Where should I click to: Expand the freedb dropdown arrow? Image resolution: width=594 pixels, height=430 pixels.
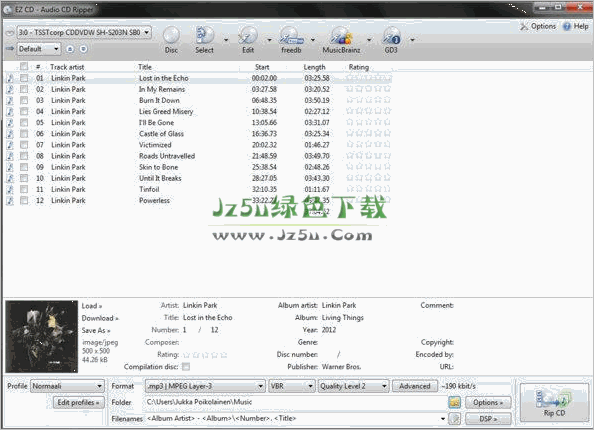(313, 39)
